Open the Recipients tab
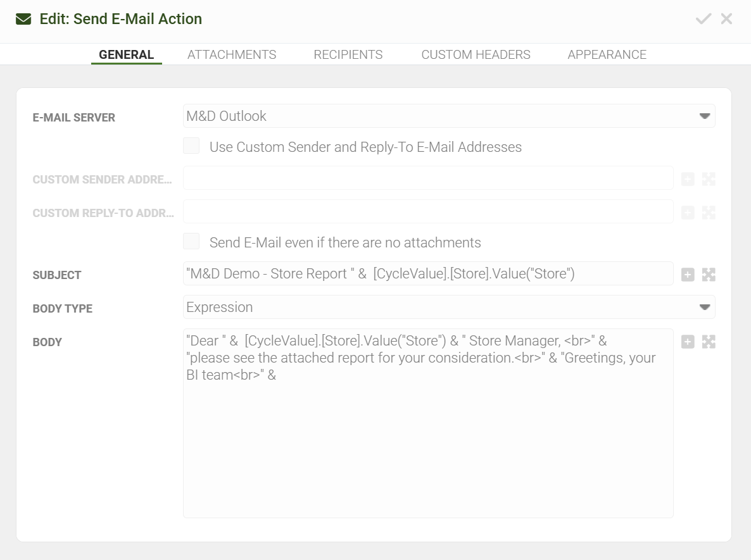The height and width of the screenshot is (560, 751). tap(348, 54)
